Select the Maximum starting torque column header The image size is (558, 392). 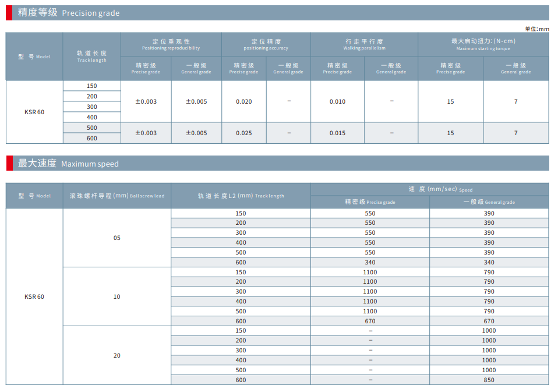(x=483, y=44)
